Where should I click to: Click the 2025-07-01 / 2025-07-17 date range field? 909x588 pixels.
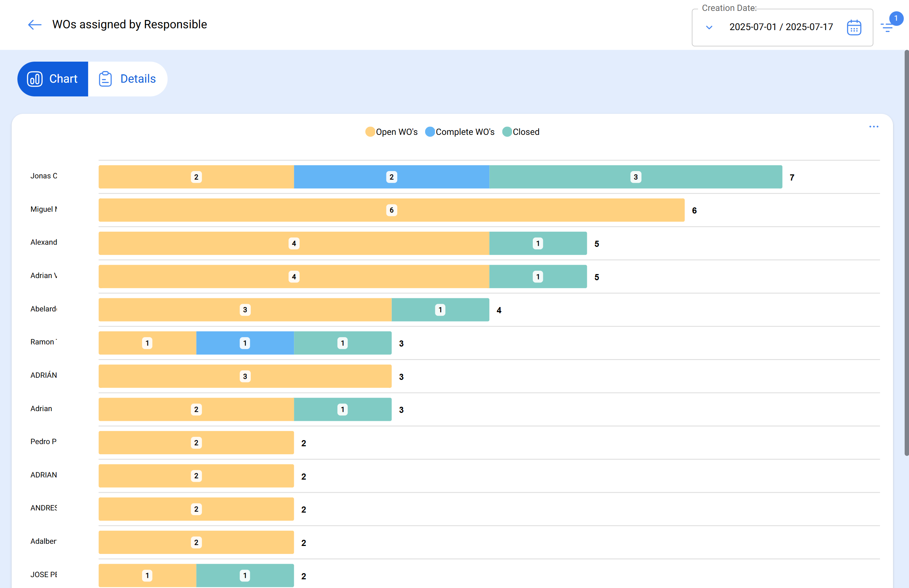[x=781, y=27]
